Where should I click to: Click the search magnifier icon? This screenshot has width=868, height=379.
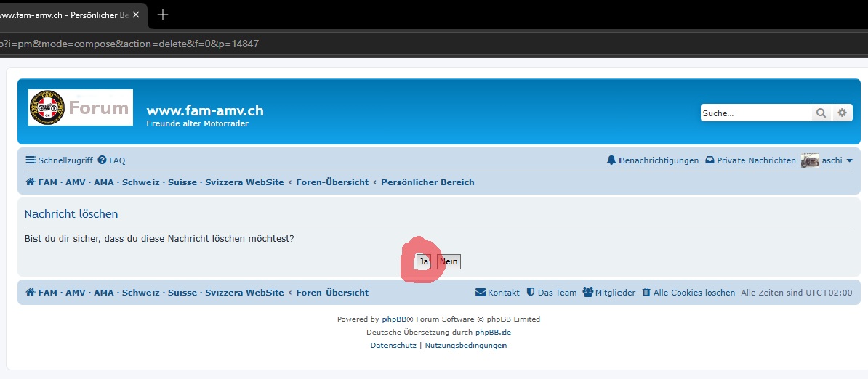coord(821,113)
